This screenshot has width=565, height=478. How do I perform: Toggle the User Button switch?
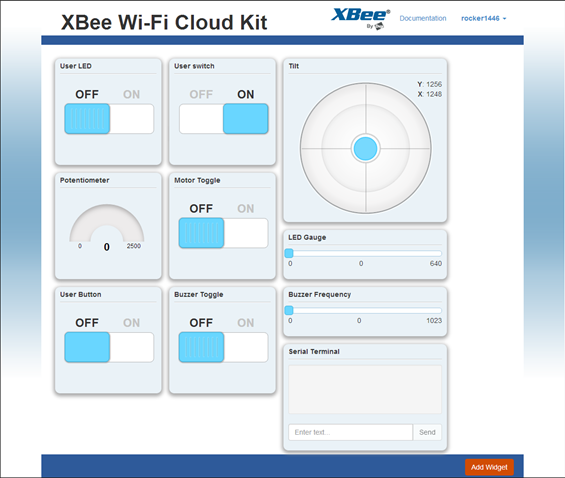pyautogui.click(x=109, y=347)
